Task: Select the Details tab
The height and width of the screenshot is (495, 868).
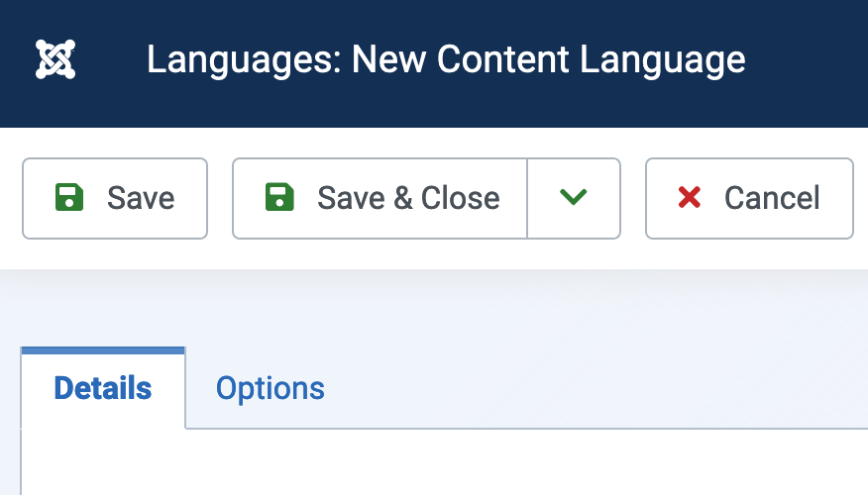Action: tap(103, 388)
